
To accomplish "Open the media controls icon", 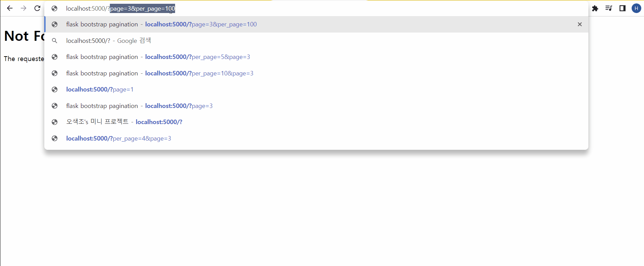I will 609,8.
